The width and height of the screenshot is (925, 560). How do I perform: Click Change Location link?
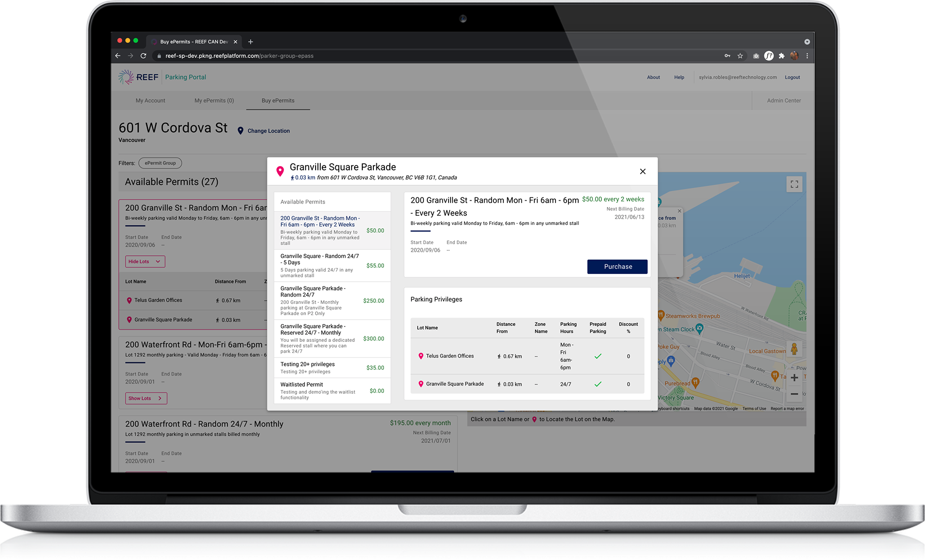[268, 131]
